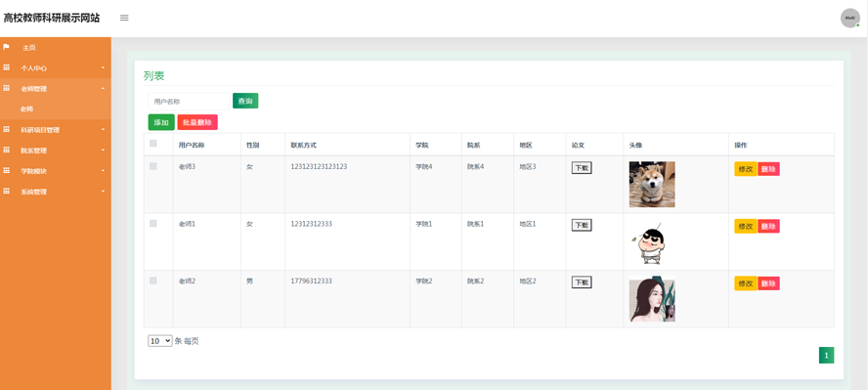Open the user avatar in the top-right corner
868x390 pixels.
pyautogui.click(x=849, y=18)
